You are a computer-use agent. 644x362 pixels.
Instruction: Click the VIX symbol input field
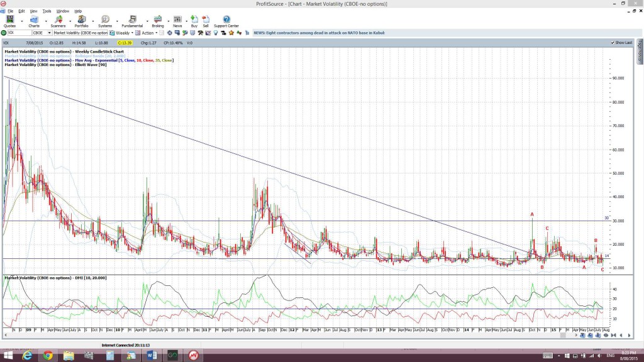[x=19, y=33]
